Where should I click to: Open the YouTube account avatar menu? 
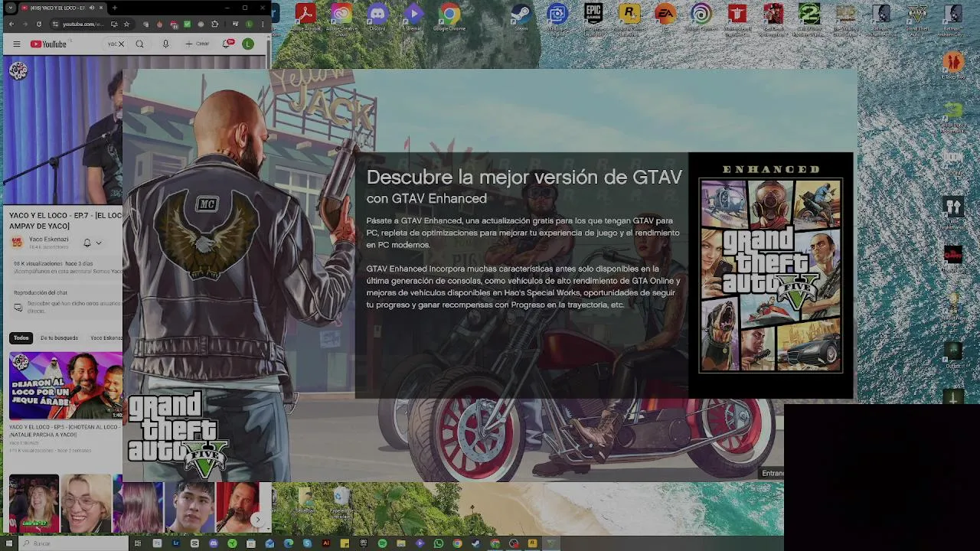tap(248, 44)
